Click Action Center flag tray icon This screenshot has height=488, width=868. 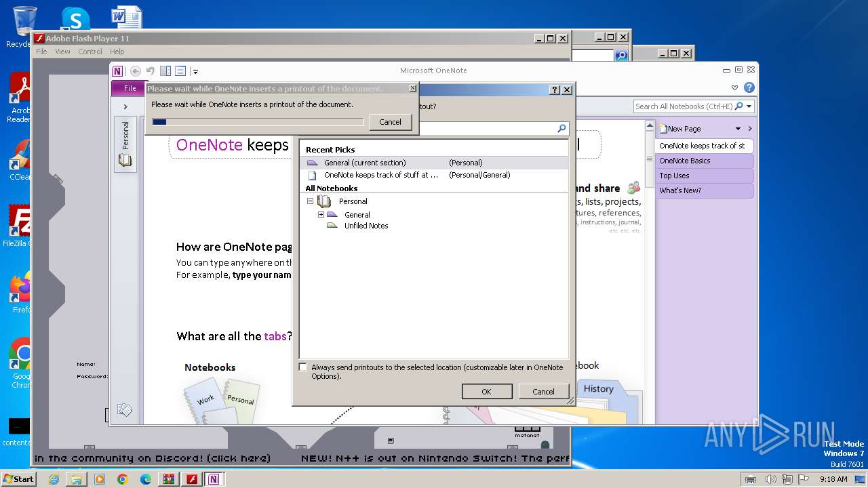coord(803,479)
